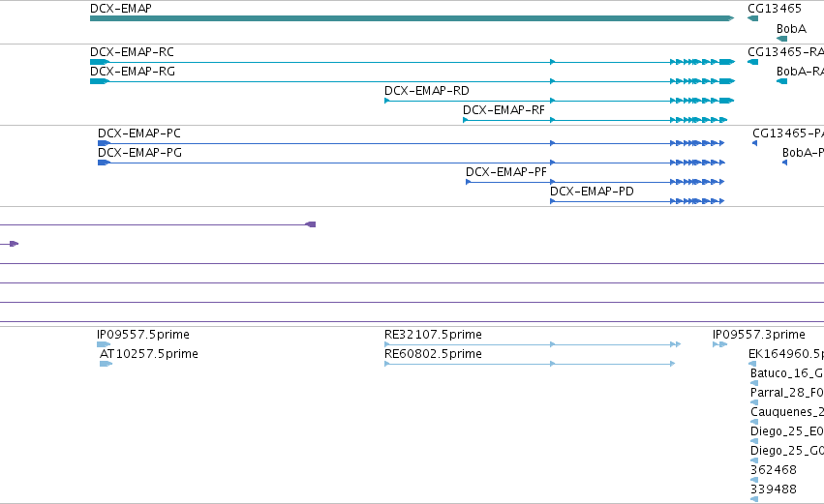
Task: Select the DCX-EMAP-RG transcript label
Action: point(133,72)
